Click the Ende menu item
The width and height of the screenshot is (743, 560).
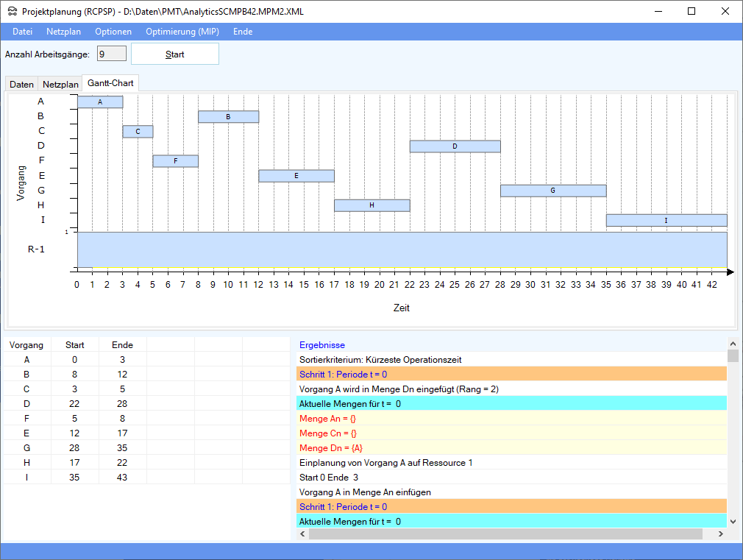tap(243, 32)
